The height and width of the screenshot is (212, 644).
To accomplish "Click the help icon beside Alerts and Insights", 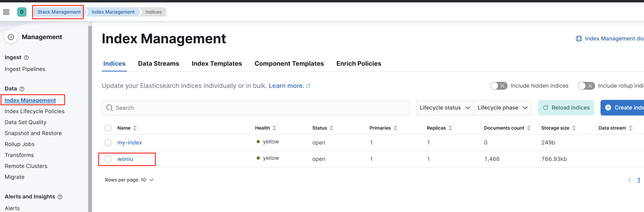I will (60, 197).
